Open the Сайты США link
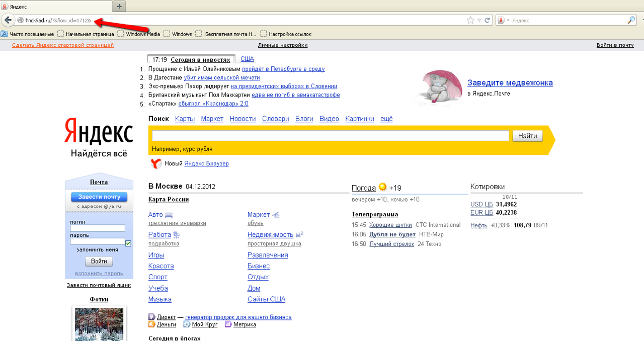The width and height of the screenshot is (644, 341). 266,299
